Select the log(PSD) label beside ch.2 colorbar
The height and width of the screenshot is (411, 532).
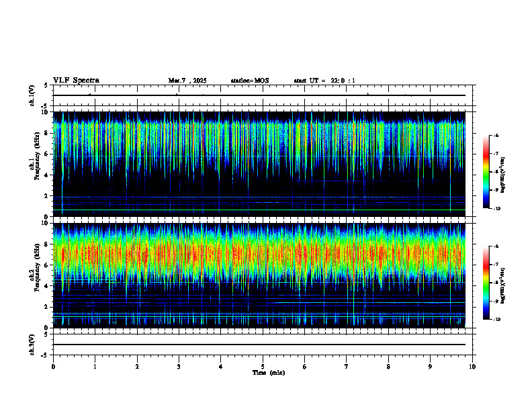click(503, 285)
